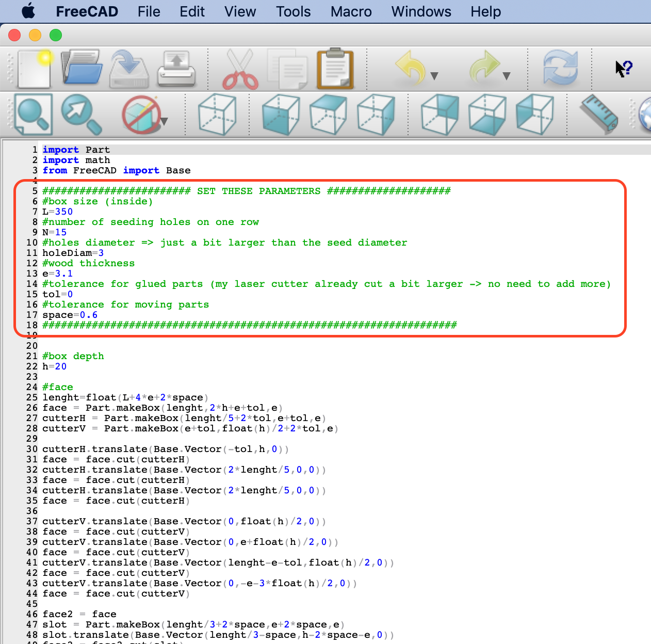The image size is (651, 644).
Task: Open the draw style icon
Action: coord(141,115)
